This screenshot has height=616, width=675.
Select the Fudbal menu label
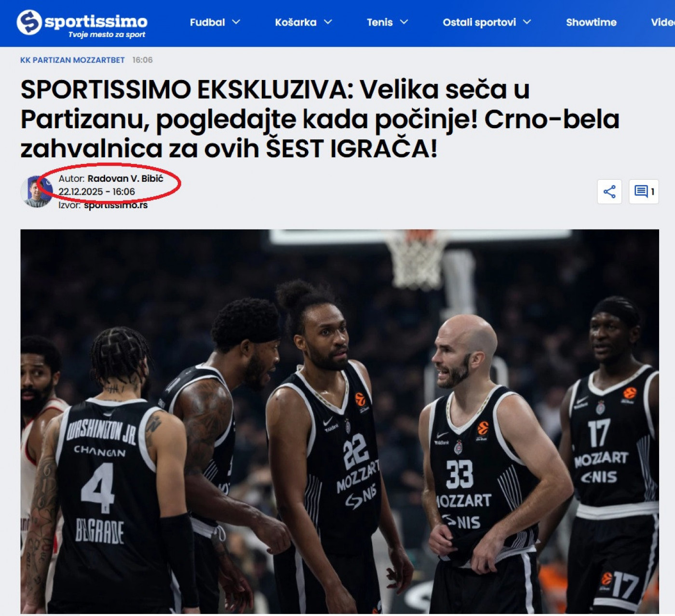point(207,22)
